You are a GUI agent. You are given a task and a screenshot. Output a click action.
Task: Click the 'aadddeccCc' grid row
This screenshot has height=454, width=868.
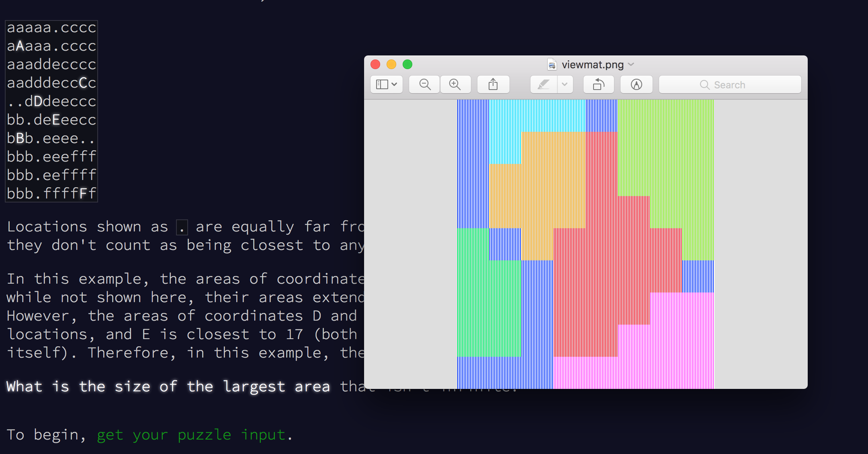(x=51, y=83)
